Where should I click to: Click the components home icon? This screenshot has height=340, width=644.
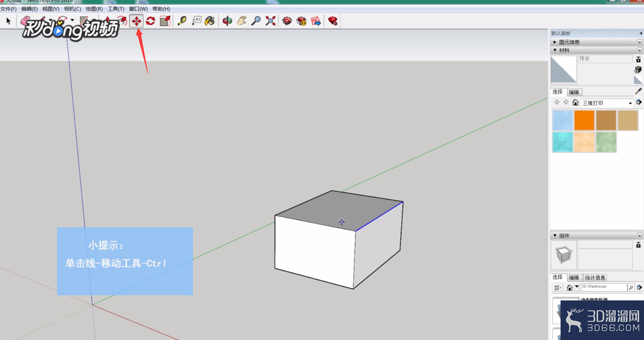[569, 287]
